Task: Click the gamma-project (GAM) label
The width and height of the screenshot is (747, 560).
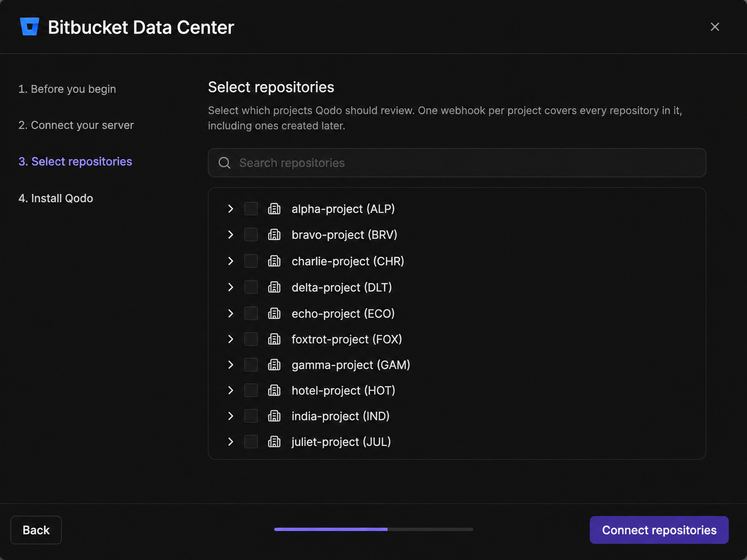Action: point(351,365)
